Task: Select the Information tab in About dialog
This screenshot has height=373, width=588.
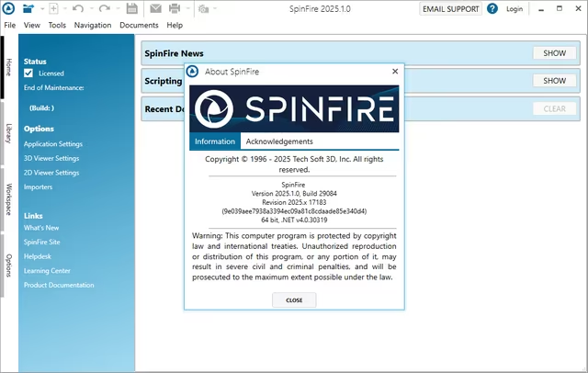Action: click(x=215, y=141)
